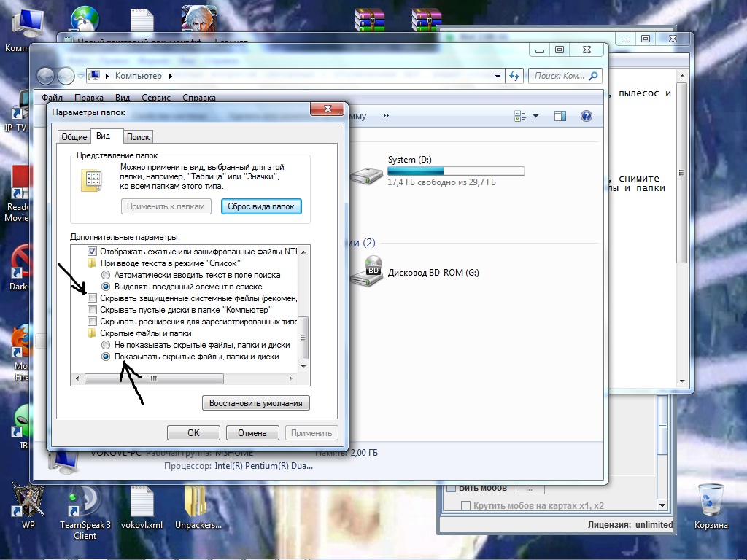The height and width of the screenshot is (560, 747).
Task: Open the Файл menu in Explorer
Action: coord(52,97)
